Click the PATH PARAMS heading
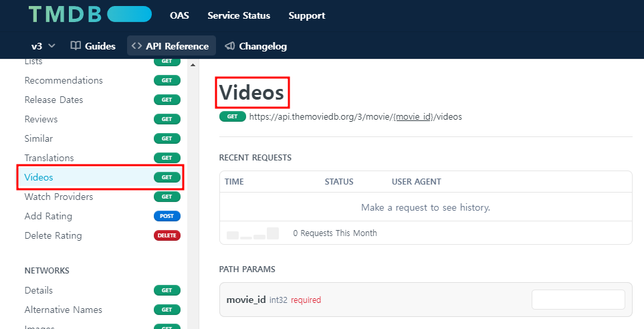The width and height of the screenshot is (644, 329). pos(247,269)
